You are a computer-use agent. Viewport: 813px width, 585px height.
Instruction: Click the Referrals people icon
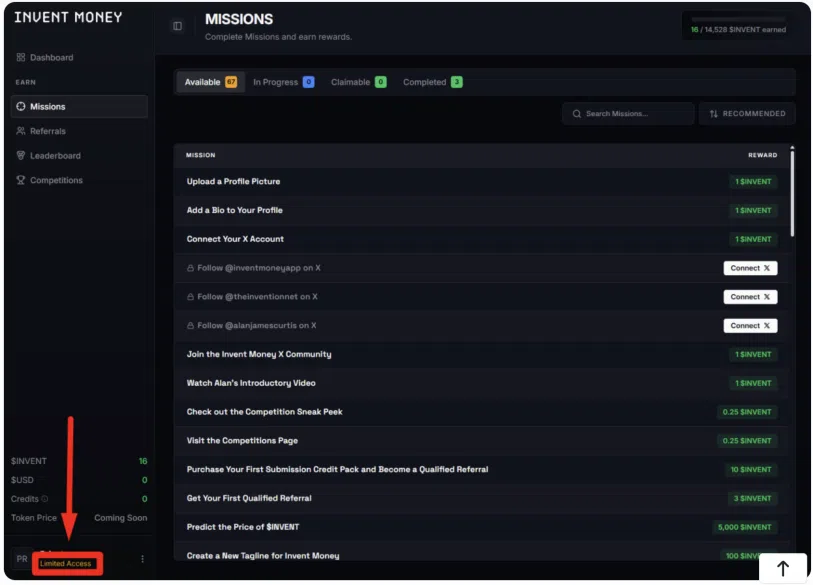[x=21, y=131]
